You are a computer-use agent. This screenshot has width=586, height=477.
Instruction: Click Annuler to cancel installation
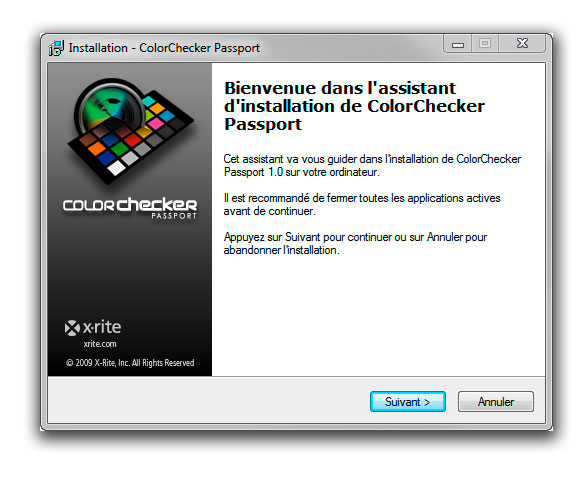[496, 401]
